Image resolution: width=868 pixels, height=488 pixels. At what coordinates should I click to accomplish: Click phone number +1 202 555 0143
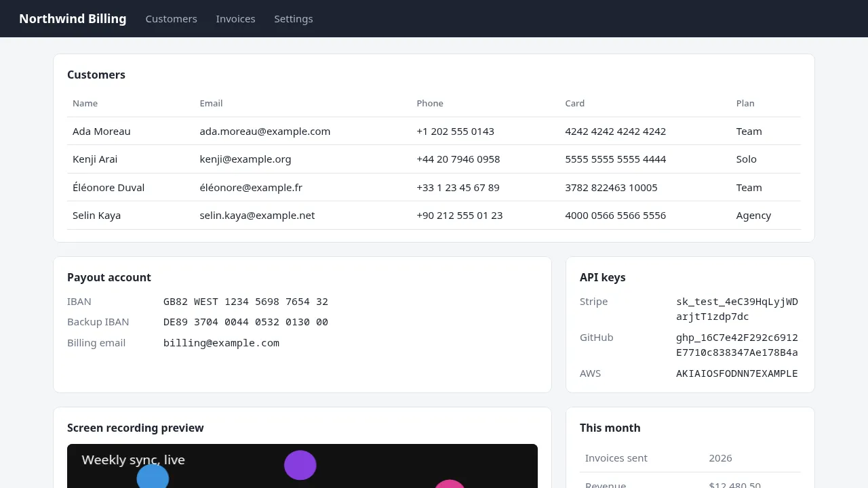(x=456, y=131)
